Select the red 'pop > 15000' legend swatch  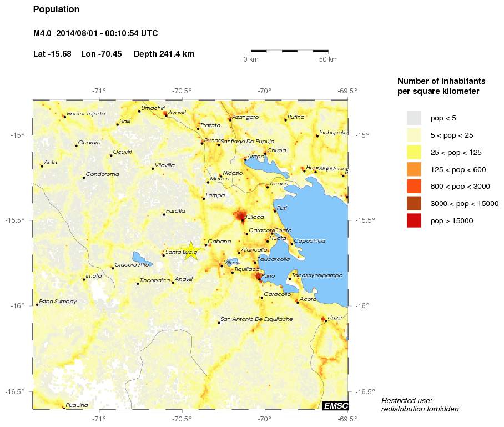414,220
